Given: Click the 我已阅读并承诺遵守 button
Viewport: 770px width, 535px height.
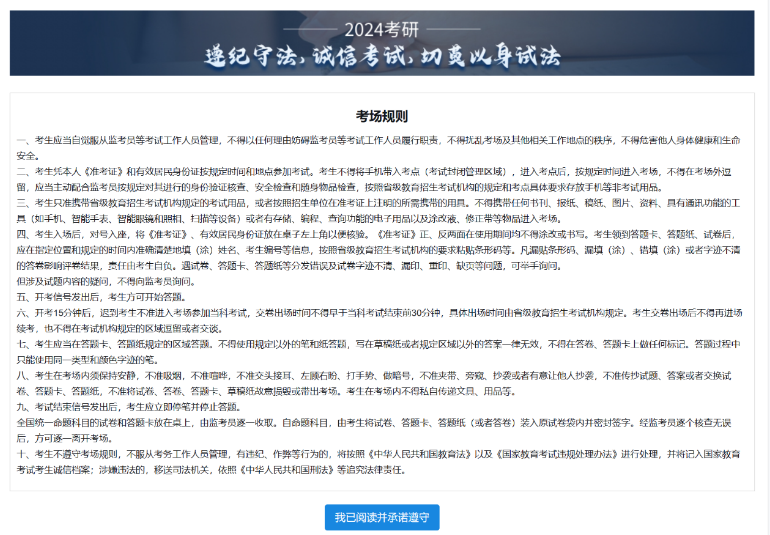Looking at the screenshot, I should [381, 517].
